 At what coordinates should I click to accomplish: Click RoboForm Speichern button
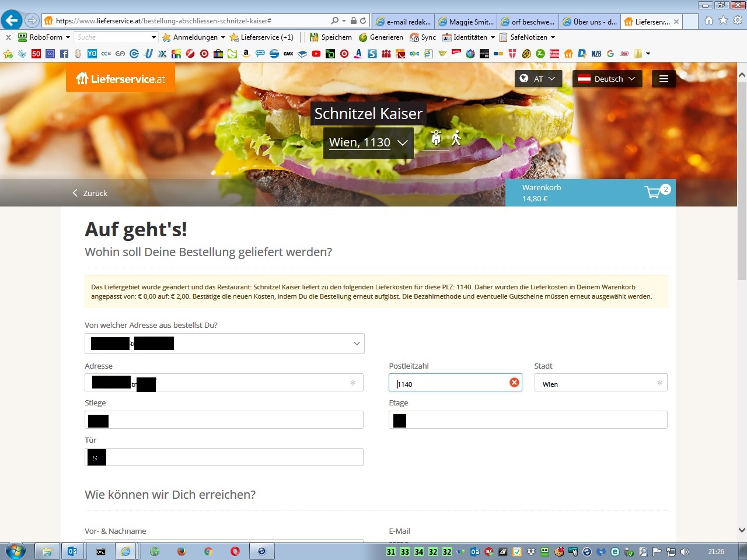pos(330,37)
